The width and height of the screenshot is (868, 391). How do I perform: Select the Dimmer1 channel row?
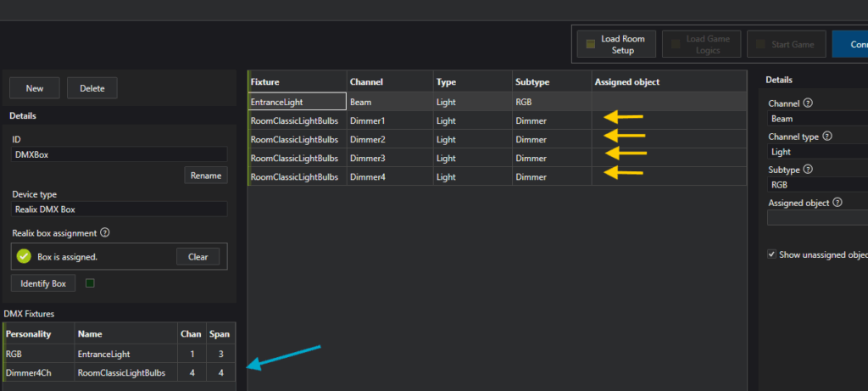pos(497,120)
